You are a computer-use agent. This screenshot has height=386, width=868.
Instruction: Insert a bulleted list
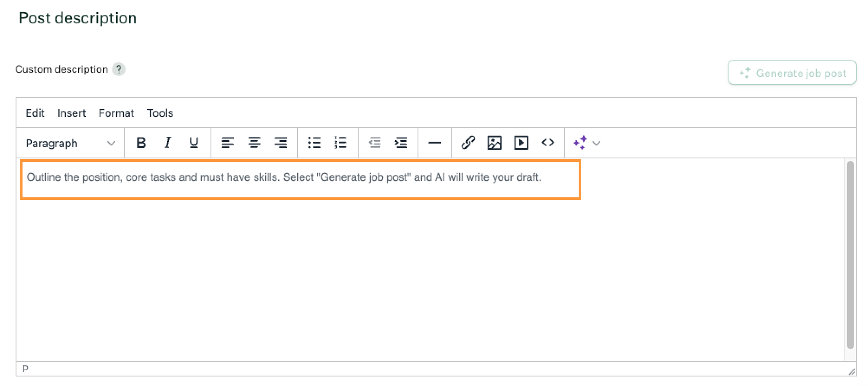pos(314,143)
